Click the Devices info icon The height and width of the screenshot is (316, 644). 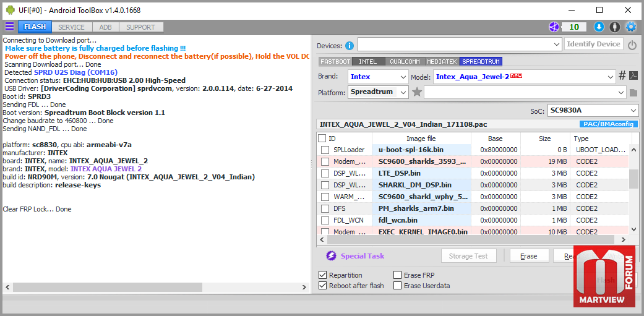pyautogui.click(x=350, y=45)
